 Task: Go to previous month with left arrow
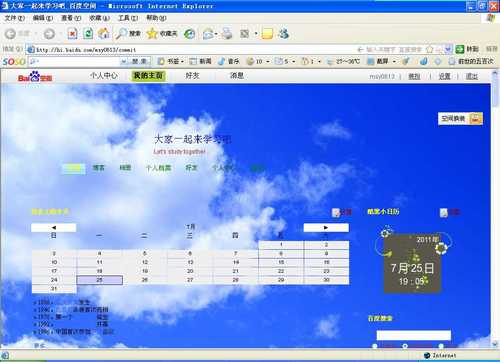(x=54, y=228)
